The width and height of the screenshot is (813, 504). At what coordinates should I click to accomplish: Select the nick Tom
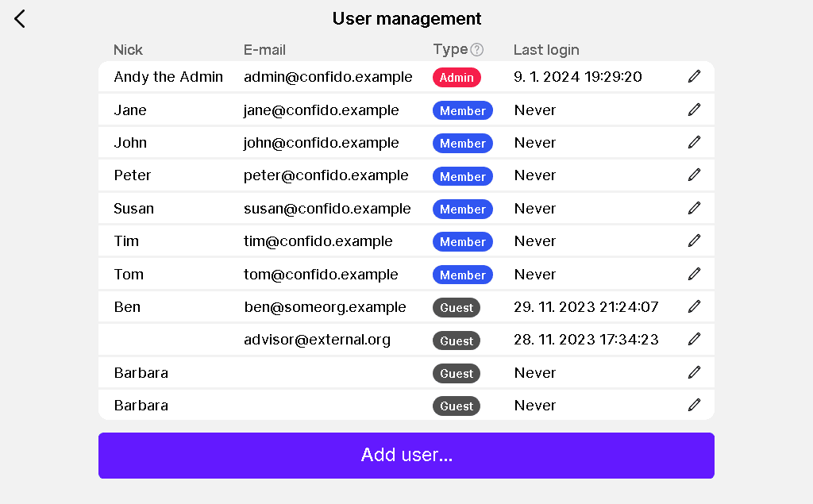coord(129,275)
